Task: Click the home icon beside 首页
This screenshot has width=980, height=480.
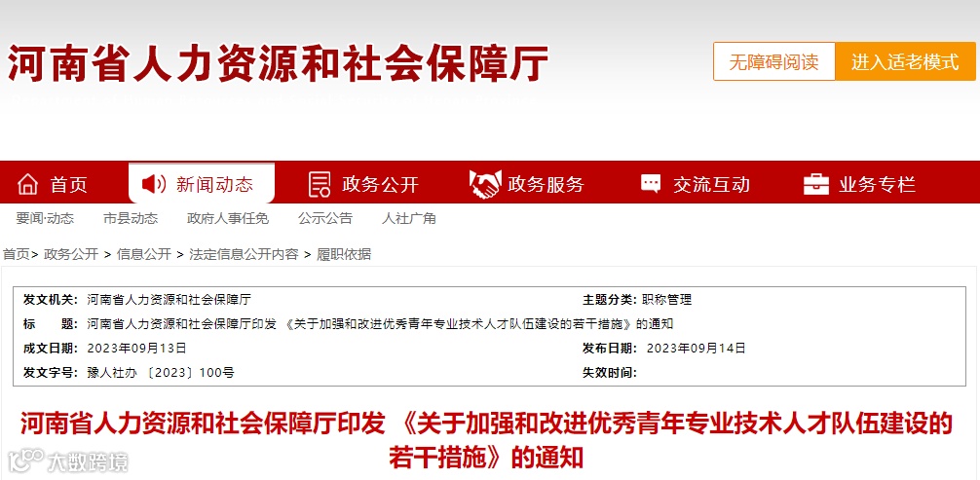Action: click(x=27, y=184)
